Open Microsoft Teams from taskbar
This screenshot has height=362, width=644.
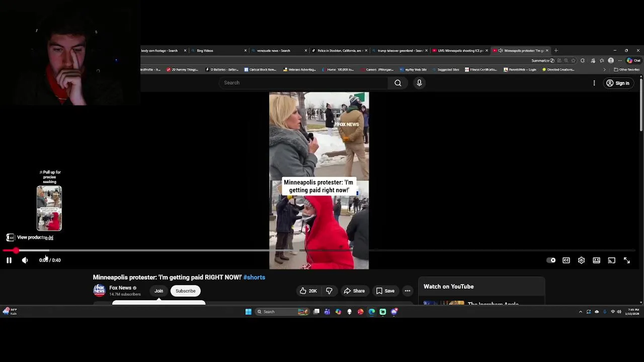tap(327, 312)
